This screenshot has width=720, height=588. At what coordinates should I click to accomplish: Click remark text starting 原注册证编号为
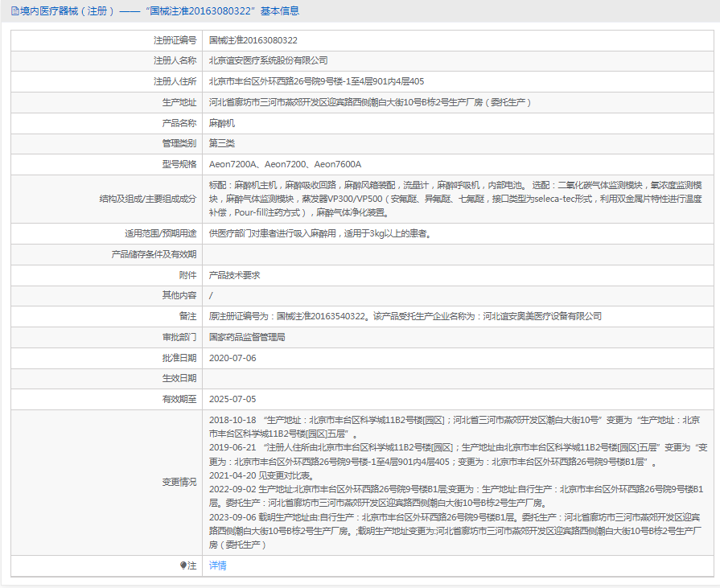[x=405, y=316]
